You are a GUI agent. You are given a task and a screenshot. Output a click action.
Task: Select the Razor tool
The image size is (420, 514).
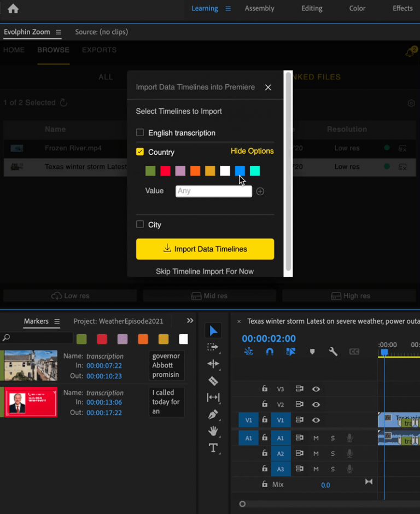[x=213, y=381]
